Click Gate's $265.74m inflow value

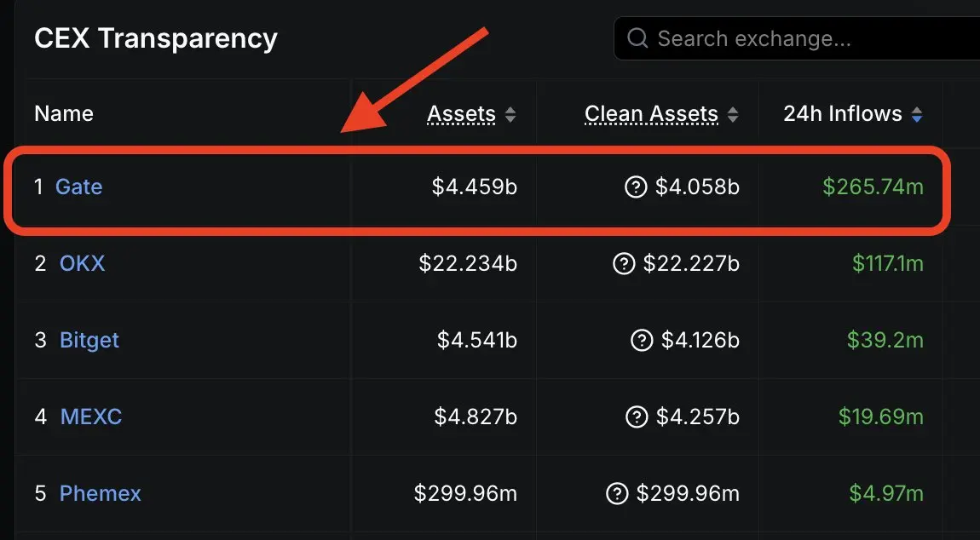click(873, 187)
